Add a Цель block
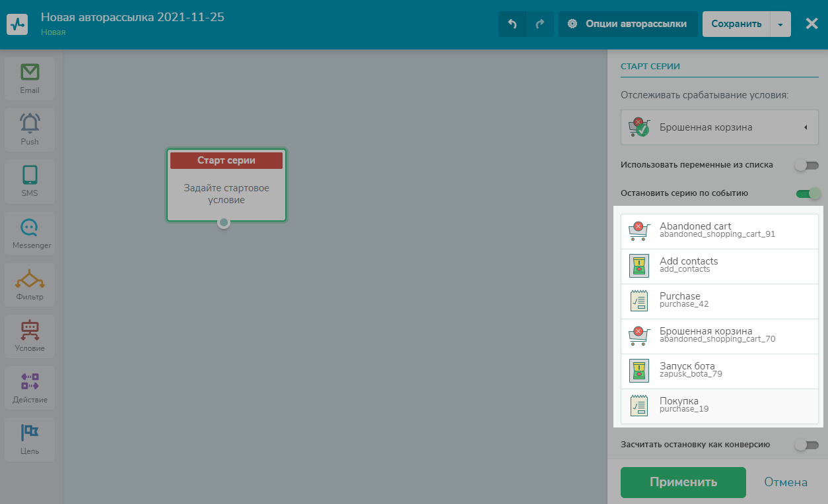Viewport: 828px width, 504px height. pyautogui.click(x=30, y=439)
